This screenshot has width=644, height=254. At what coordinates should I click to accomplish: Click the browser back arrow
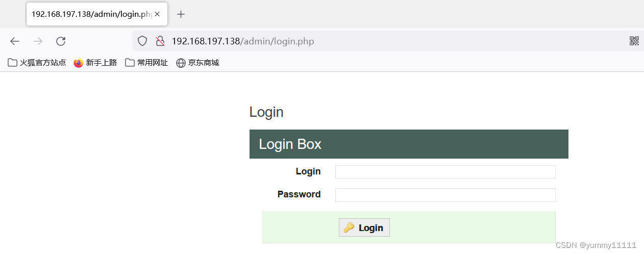[15, 41]
